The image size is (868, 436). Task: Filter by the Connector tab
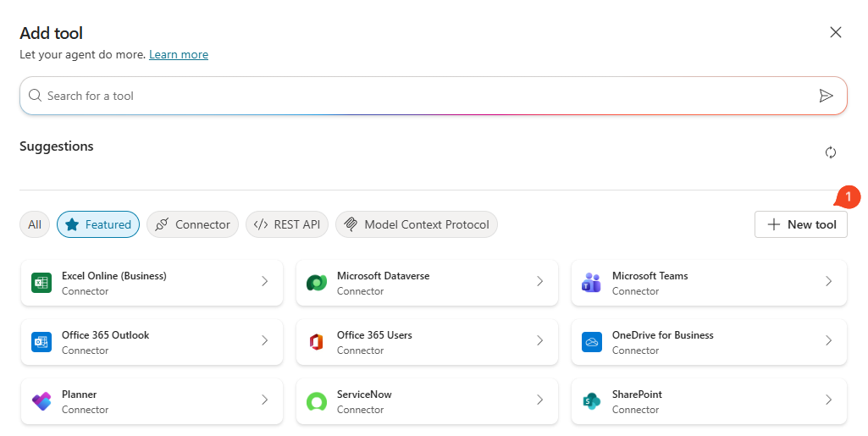click(x=192, y=224)
